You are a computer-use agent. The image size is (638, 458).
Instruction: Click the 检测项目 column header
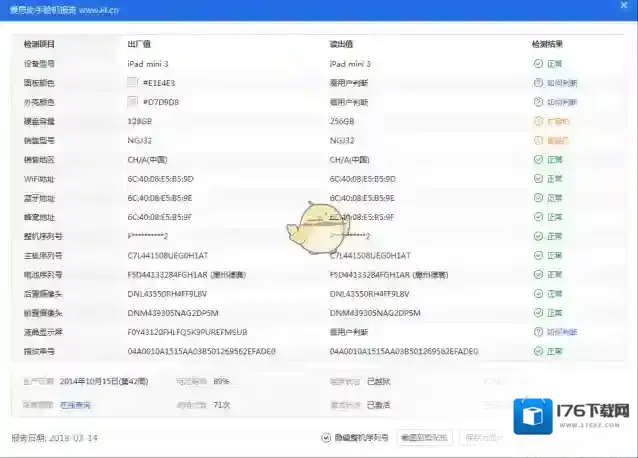(x=39, y=44)
